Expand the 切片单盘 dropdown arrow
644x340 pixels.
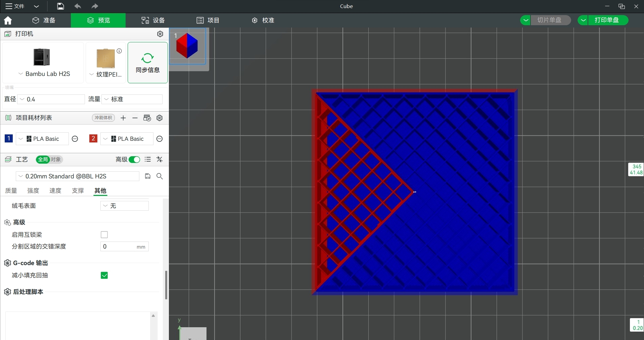click(x=526, y=20)
